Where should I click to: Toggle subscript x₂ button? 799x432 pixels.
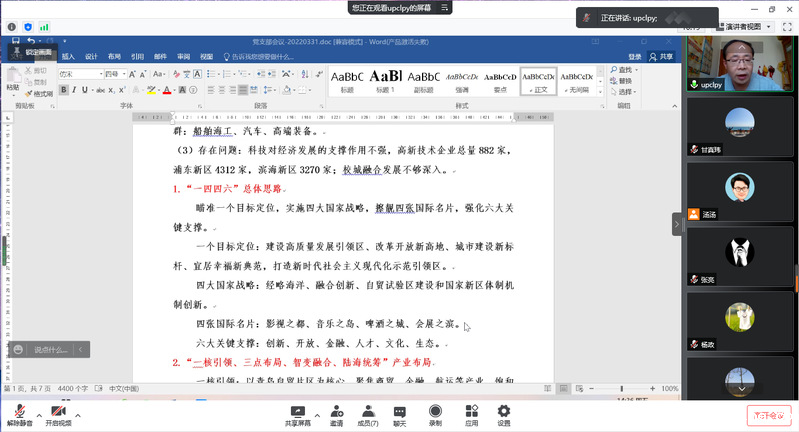click(111, 90)
